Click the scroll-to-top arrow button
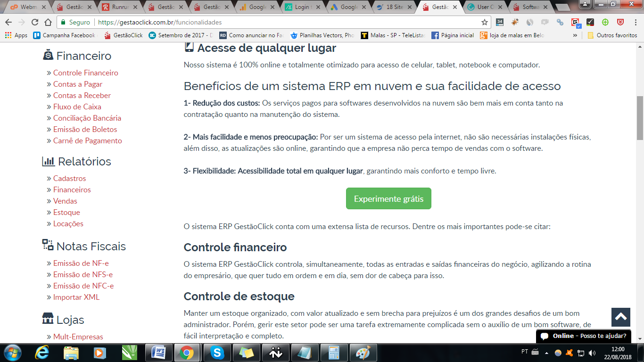This screenshot has width=644, height=362. 621,317
